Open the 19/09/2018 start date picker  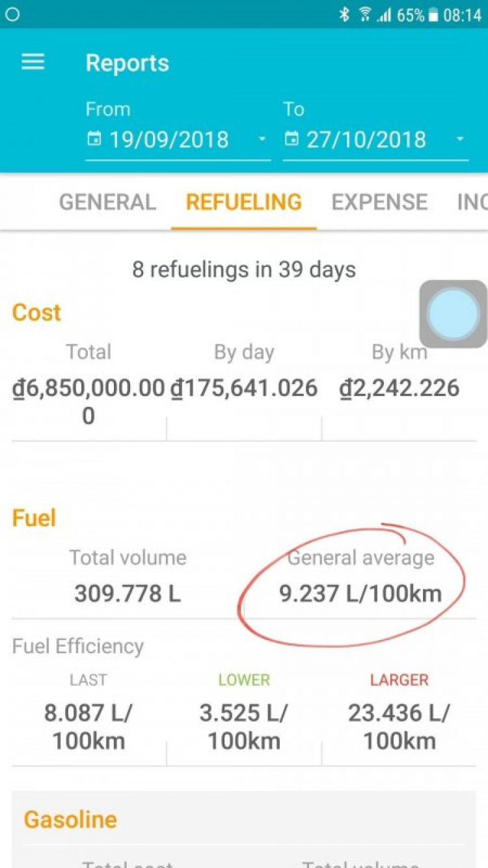click(178, 140)
